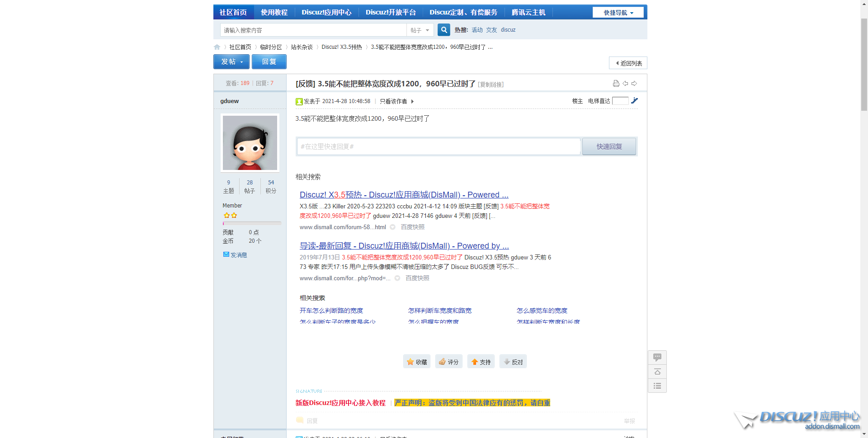Open first search result Discuz! X3.5预热 link
The image size is (868, 438).
coord(404,195)
